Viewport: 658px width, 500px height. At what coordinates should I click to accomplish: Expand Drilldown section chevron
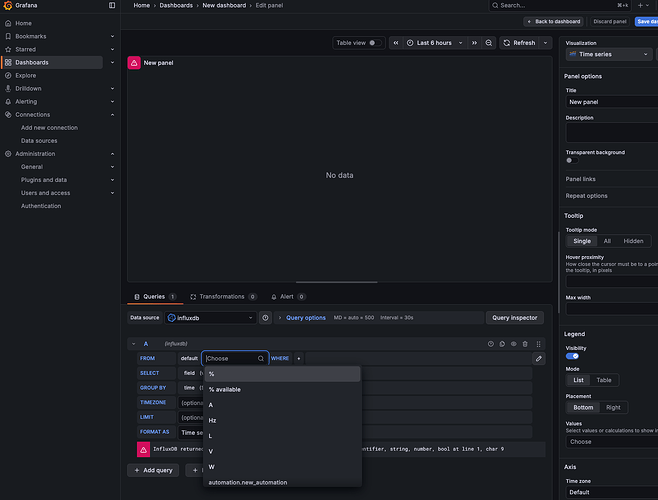click(112, 89)
